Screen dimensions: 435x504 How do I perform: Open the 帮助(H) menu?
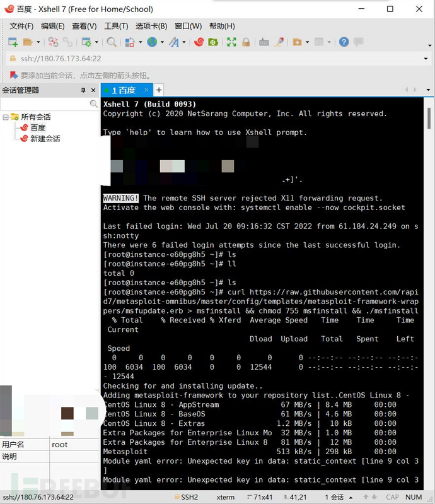pos(222,26)
